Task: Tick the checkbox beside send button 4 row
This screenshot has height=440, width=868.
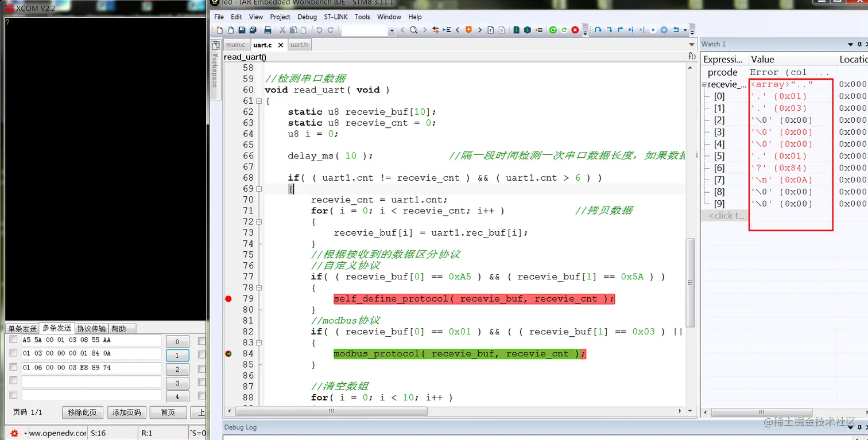Action: [13, 394]
